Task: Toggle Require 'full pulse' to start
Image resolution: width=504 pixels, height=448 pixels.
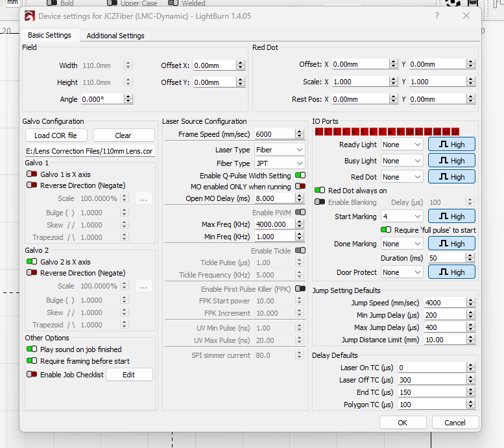Action: pyautogui.click(x=386, y=230)
